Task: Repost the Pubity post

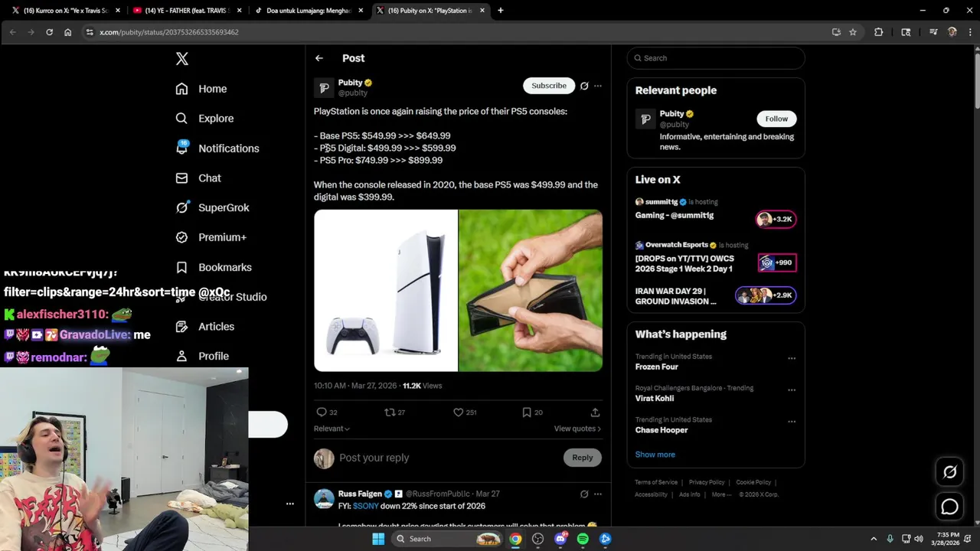Action: pos(394,412)
